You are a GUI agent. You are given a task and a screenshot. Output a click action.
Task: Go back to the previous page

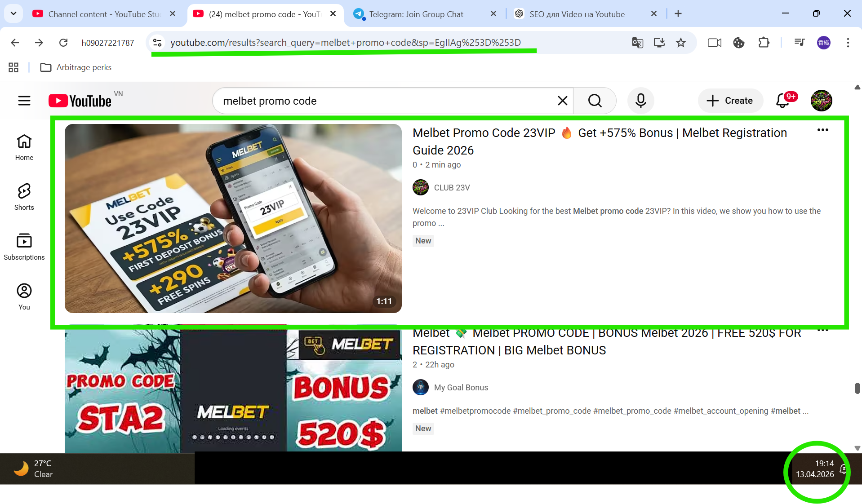click(x=15, y=43)
